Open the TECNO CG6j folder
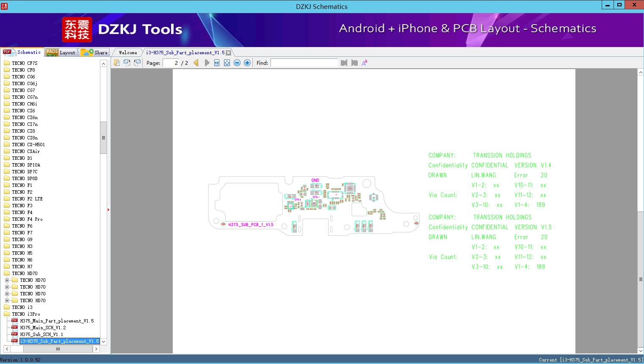Screen dimensions: 644x364 [x=25, y=83]
